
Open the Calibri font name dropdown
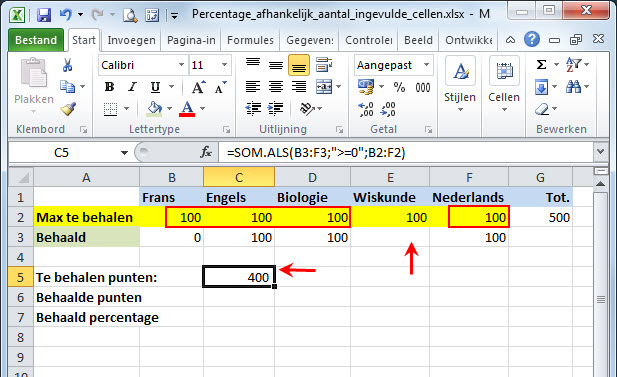coord(181,65)
